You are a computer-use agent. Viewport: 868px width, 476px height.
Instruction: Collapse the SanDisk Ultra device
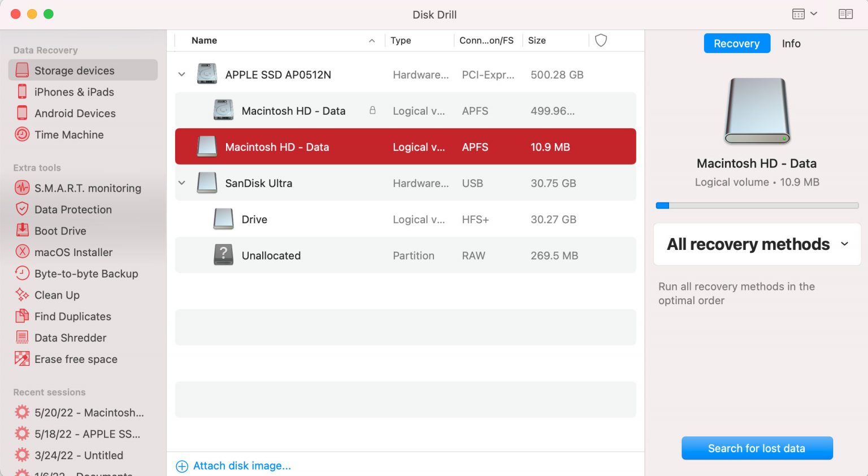(x=181, y=183)
